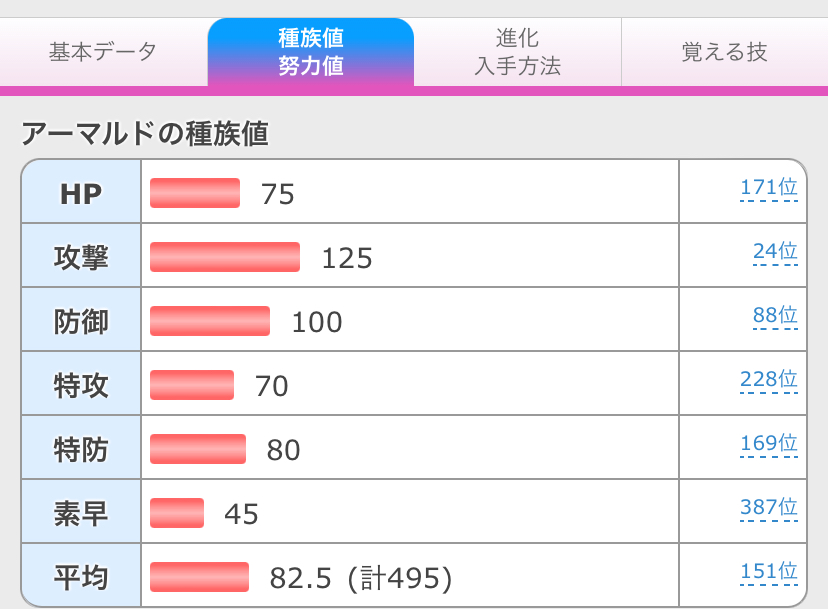Open the 覚える技 tab
Viewport: 828px width, 609px height.
click(724, 53)
